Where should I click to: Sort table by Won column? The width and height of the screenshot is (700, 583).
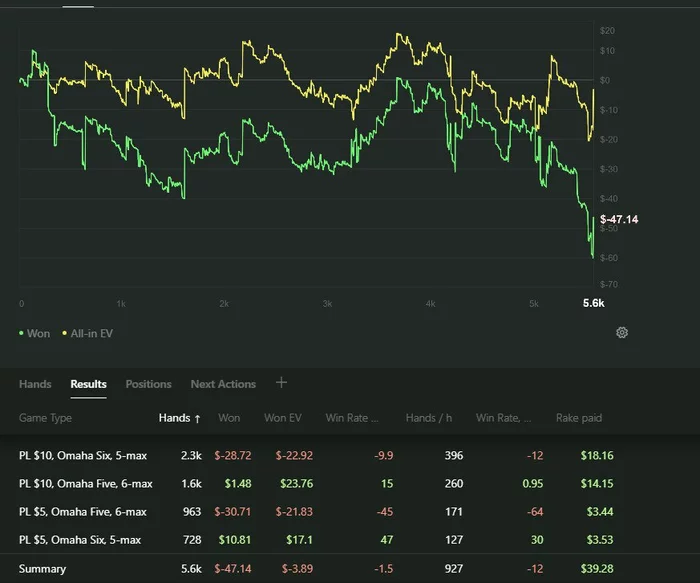pyautogui.click(x=229, y=418)
